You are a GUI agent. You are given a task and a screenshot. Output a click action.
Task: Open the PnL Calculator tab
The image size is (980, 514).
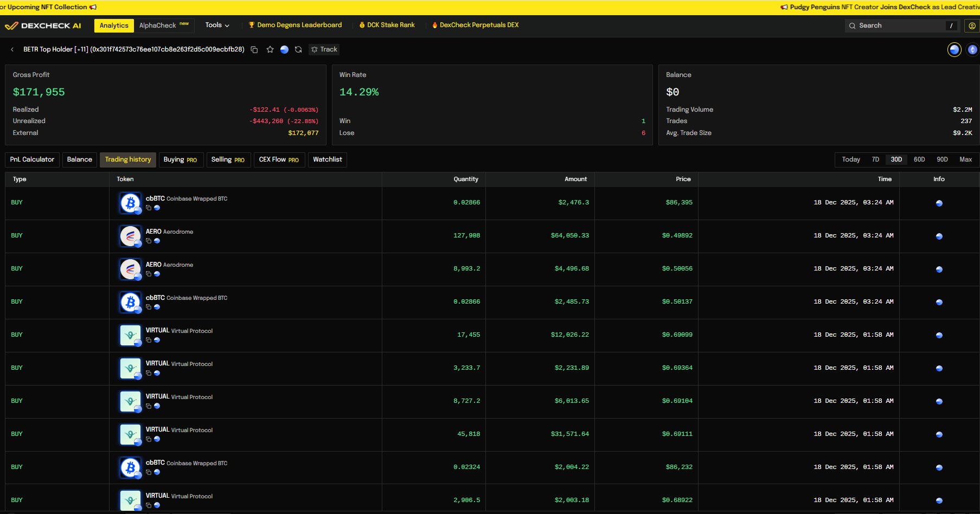pos(32,159)
